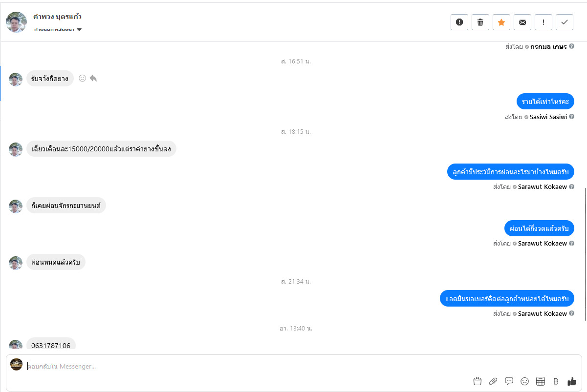The image size is (587, 392).
Task: Click the exclamation mark priority button
Action: (544, 22)
